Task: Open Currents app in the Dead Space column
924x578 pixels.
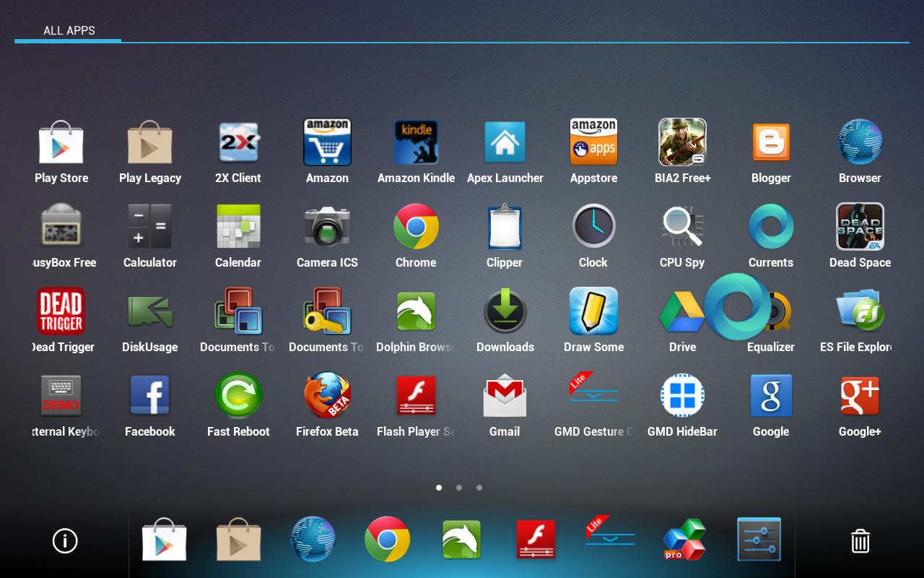Action: [x=771, y=227]
